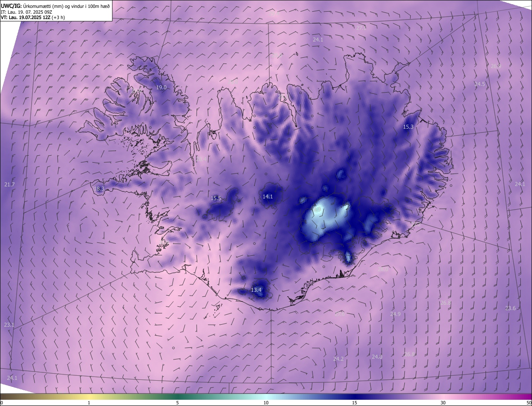Screen dimensions: 532x406
Task: Click the '0' tick label on the color scale
Action: (2, 403)
